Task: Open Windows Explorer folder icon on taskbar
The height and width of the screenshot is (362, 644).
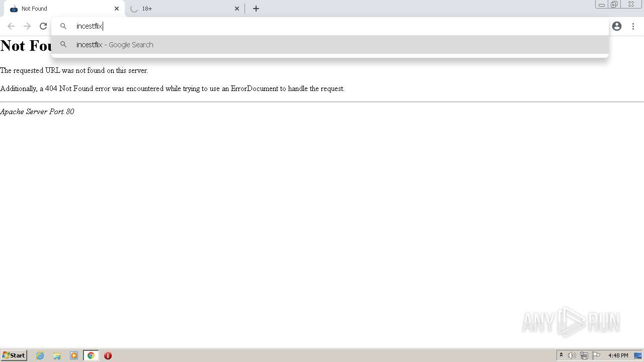Action: tap(57, 355)
